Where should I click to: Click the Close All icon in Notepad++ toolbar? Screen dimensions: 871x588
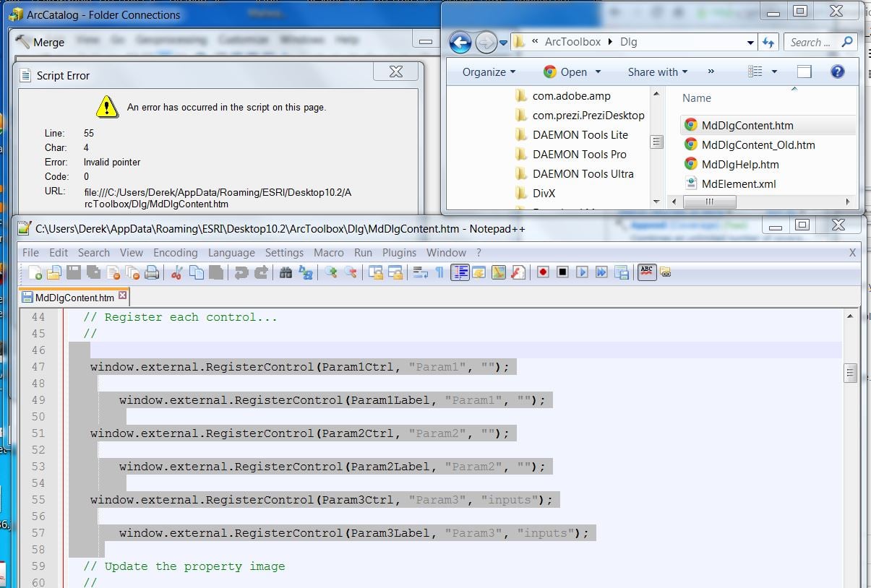[132, 272]
